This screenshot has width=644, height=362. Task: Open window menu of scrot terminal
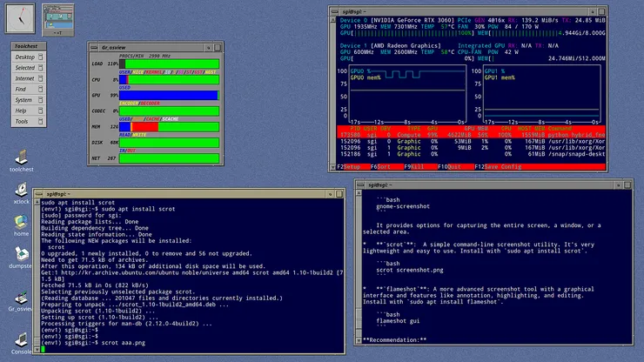pyautogui.click(x=39, y=194)
